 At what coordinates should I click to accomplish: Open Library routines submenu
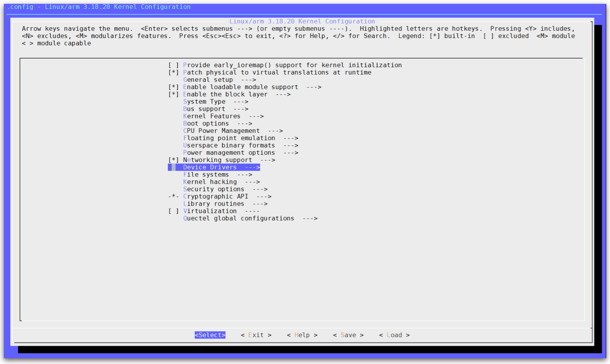point(225,204)
